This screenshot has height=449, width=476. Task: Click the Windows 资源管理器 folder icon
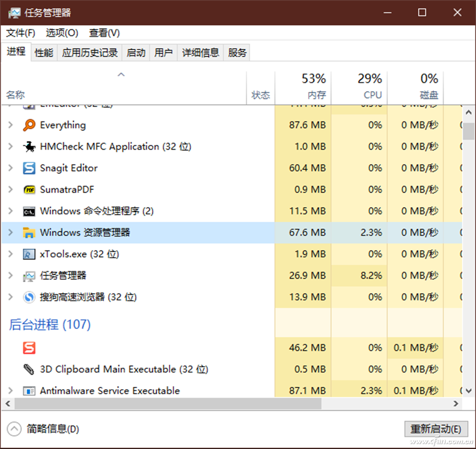[29, 233]
